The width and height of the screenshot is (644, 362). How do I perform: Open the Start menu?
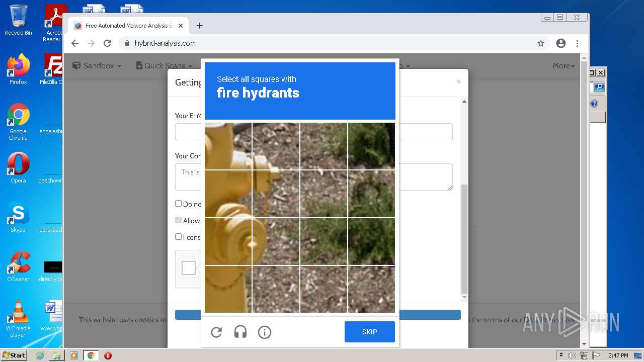(x=14, y=355)
